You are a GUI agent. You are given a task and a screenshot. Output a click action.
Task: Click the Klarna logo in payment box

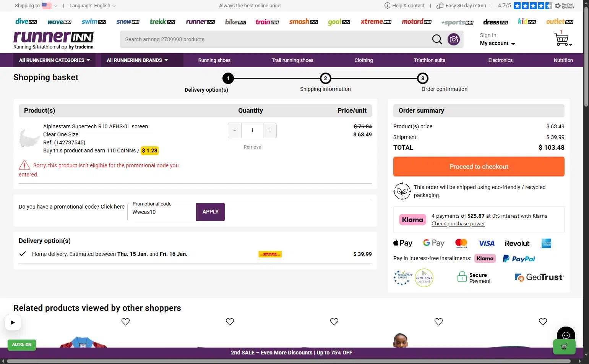pyautogui.click(x=412, y=220)
